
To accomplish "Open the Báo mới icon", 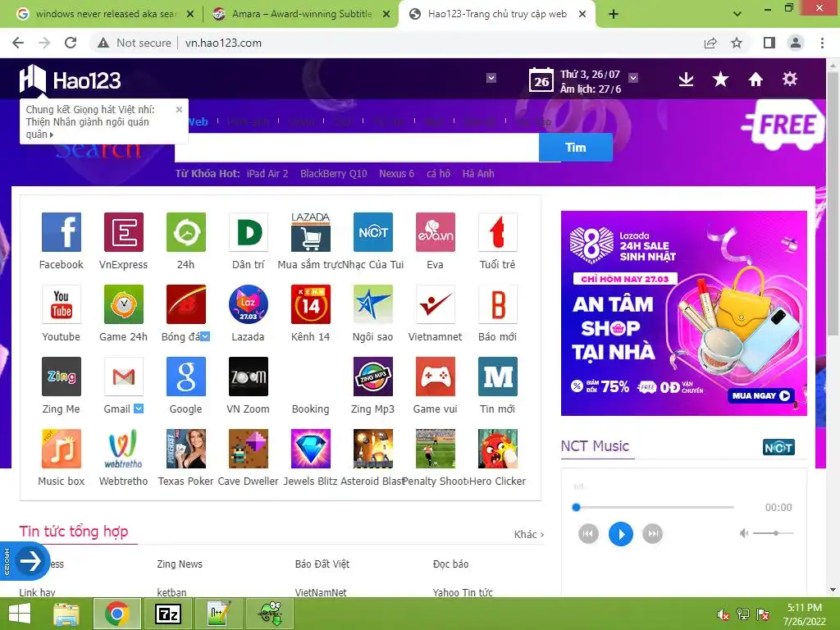I will [498, 304].
